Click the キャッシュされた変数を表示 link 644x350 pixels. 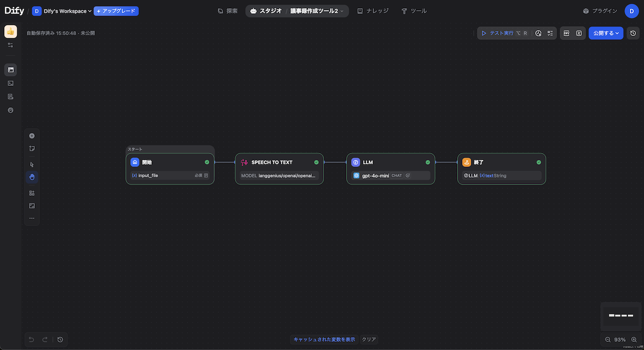pos(324,339)
